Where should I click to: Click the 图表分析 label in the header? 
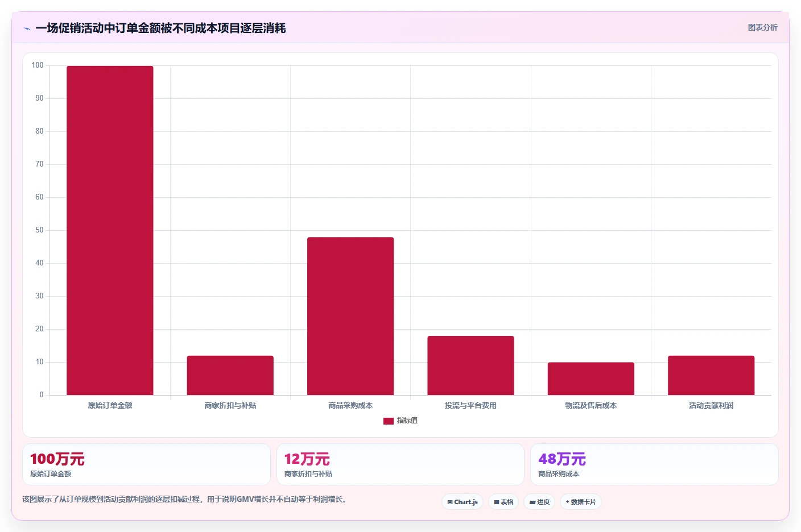762,27
